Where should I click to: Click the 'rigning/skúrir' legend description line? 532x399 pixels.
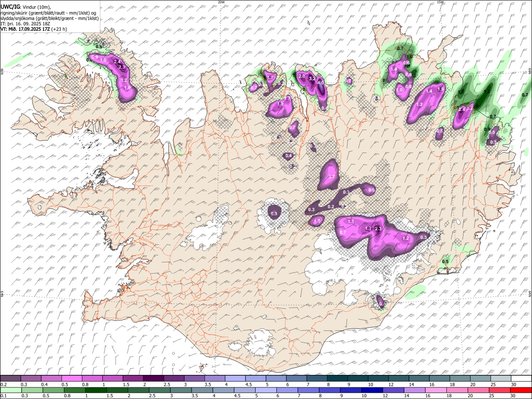(x=48, y=13)
